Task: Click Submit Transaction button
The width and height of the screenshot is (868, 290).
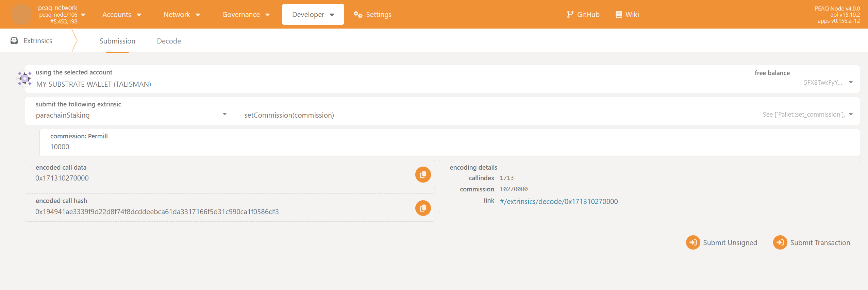Action: click(812, 242)
